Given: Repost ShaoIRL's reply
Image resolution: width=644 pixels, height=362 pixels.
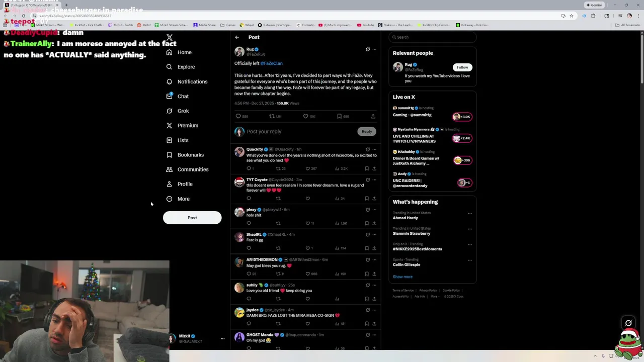Looking at the screenshot, I should (x=278, y=248).
